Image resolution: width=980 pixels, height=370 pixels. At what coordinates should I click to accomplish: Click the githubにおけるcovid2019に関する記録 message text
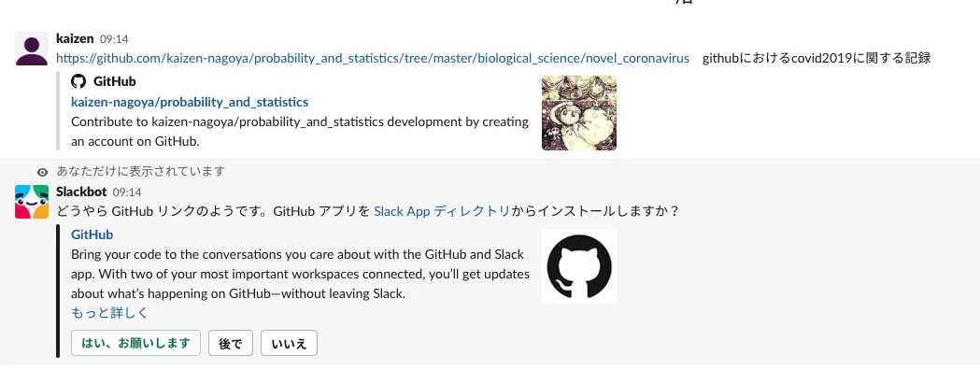[817, 58]
